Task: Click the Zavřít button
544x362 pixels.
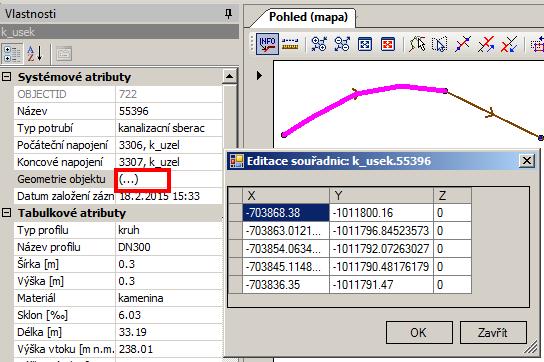Action: (493, 332)
